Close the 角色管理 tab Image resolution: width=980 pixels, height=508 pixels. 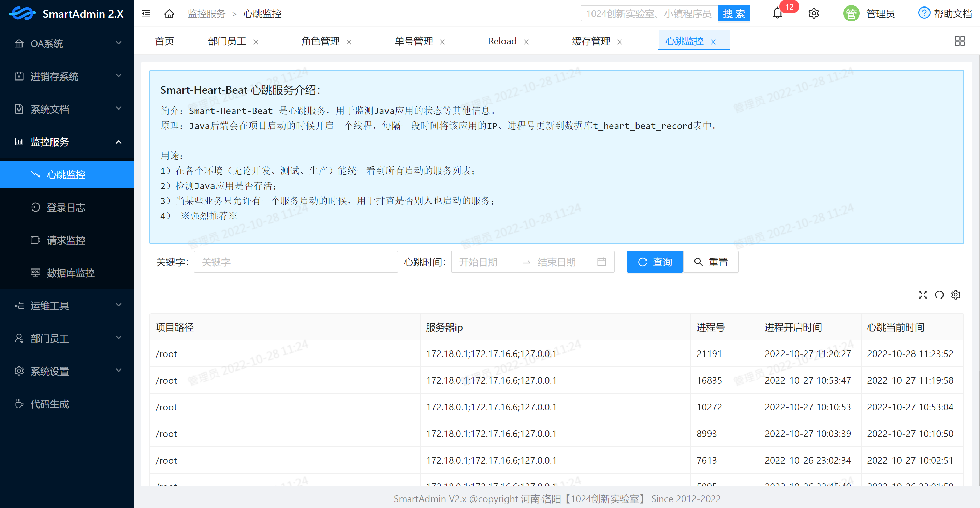coord(349,42)
